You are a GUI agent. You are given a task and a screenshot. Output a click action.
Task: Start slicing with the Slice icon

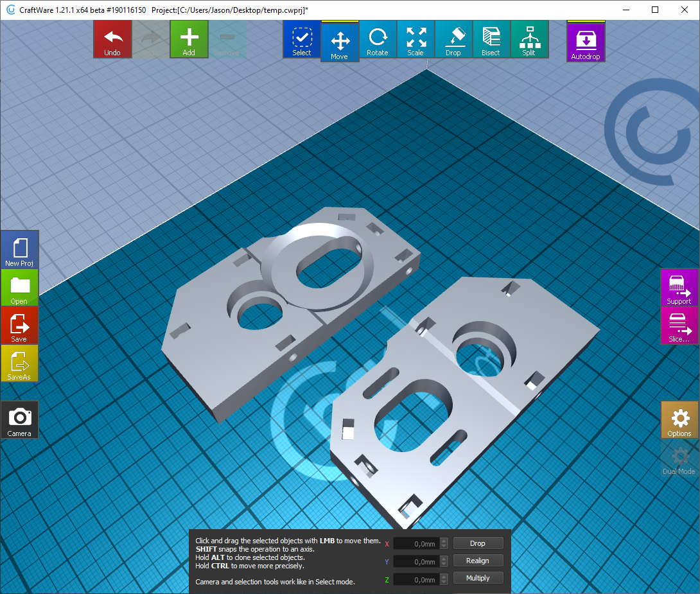pyautogui.click(x=679, y=326)
